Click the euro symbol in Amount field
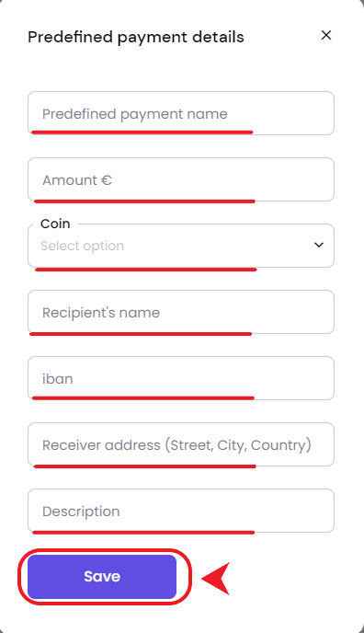 107,180
